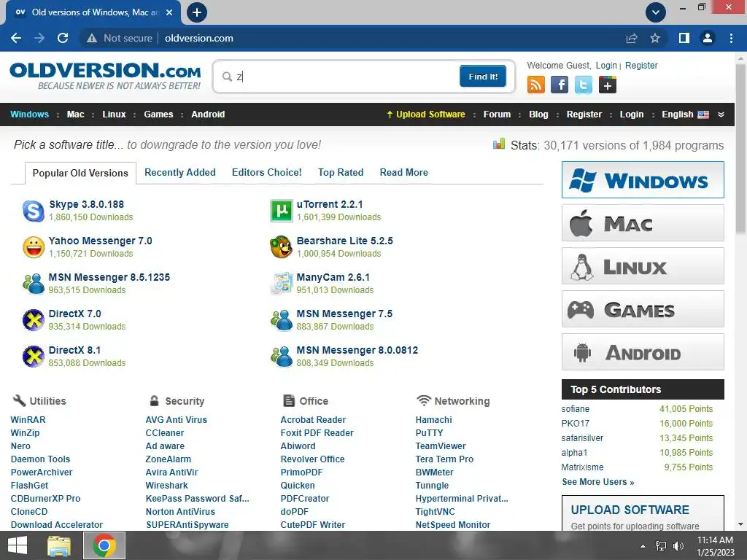Click the browser address bar URL
Image resolution: width=747 pixels, height=560 pixels.
coord(198,38)
